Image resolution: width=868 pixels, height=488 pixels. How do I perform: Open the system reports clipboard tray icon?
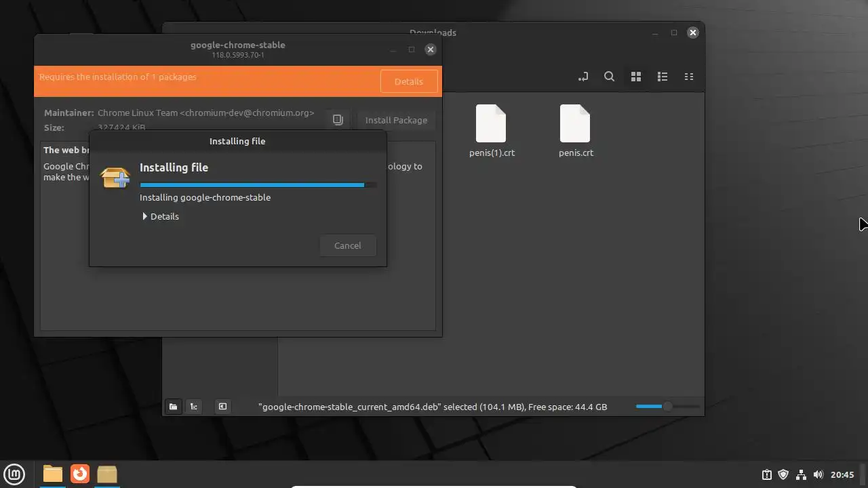[766, 474]
